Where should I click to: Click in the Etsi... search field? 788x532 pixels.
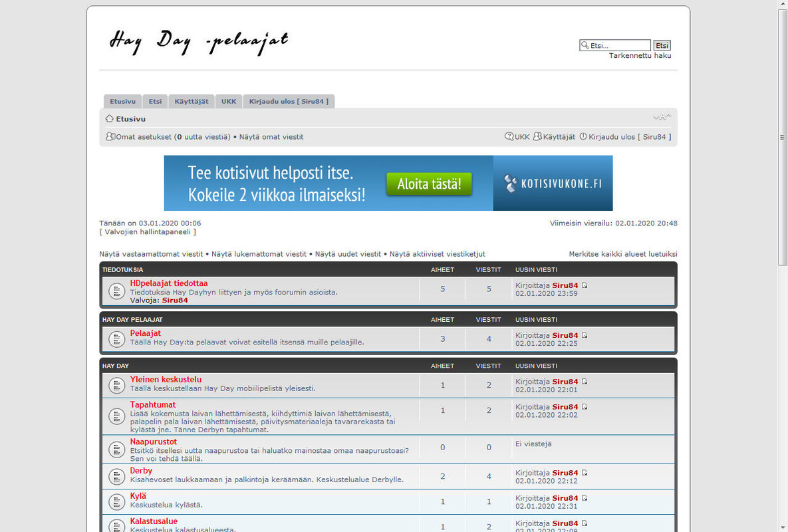615,45
